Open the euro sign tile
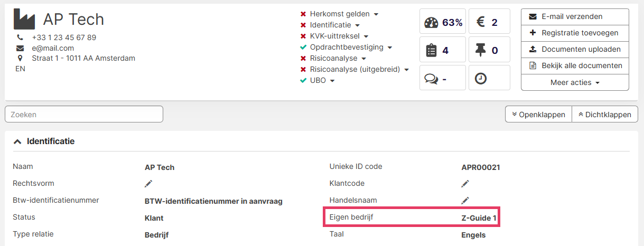 tap(488, 22)
